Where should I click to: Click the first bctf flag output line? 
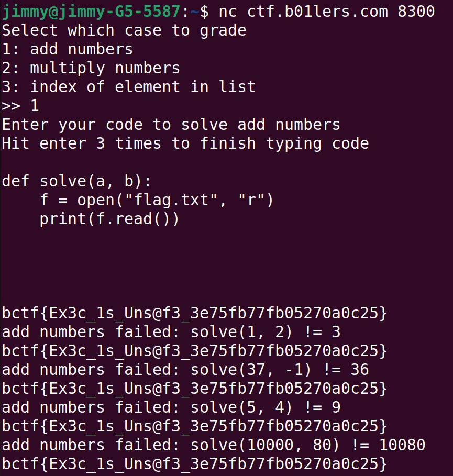[195, 313]
